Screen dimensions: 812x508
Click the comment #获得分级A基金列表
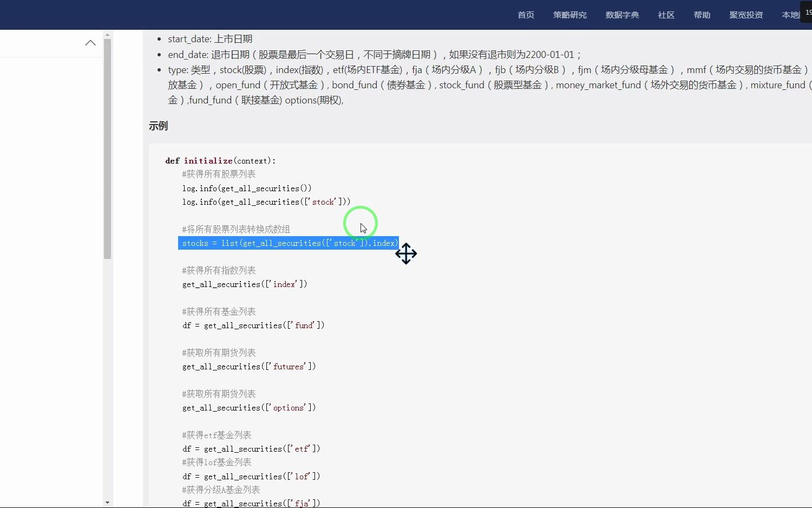click(221, 490)
